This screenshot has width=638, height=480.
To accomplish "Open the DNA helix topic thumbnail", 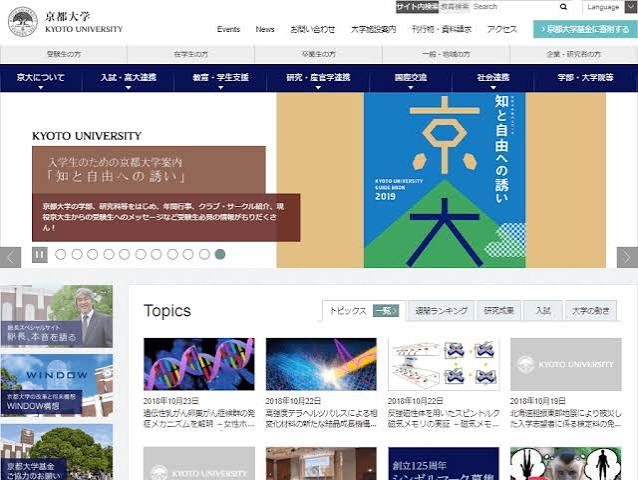I will coord(199,364).
